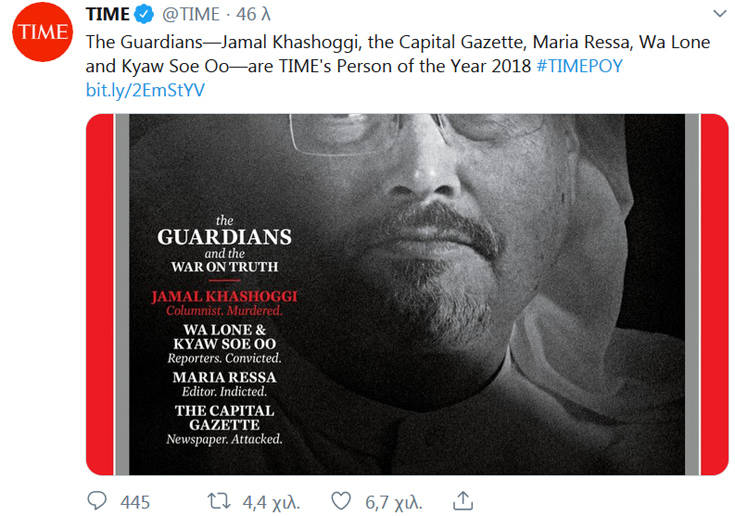Expand the tweet options chevron menu

(x=719, y=14)
